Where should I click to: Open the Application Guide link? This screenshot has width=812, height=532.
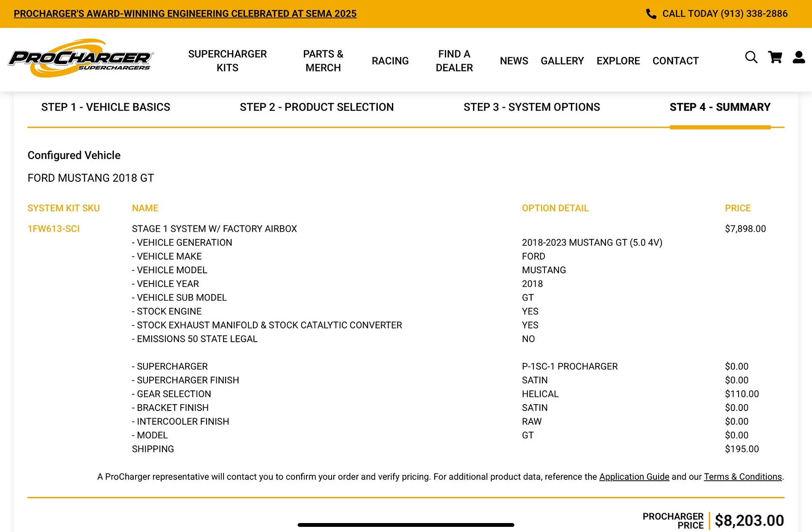634,477
